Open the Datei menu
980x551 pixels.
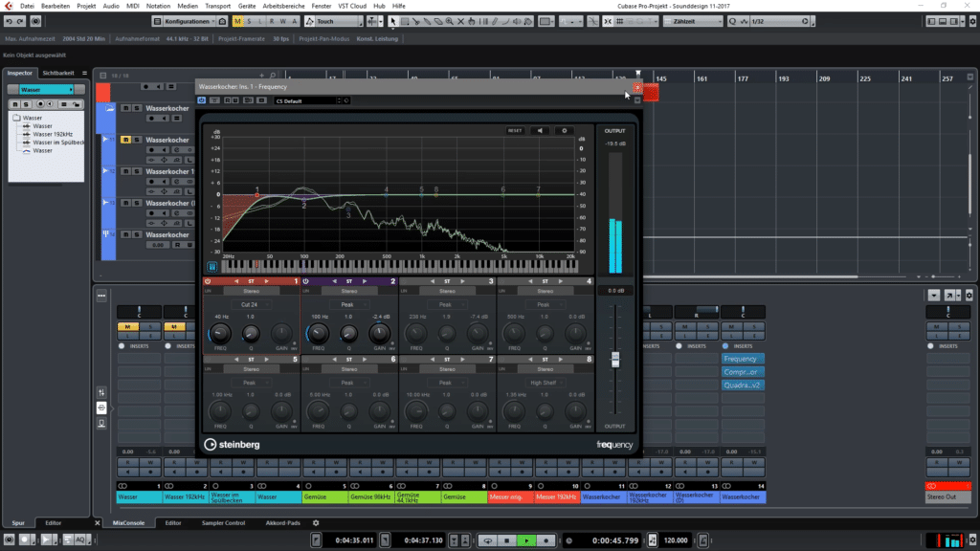27,6
